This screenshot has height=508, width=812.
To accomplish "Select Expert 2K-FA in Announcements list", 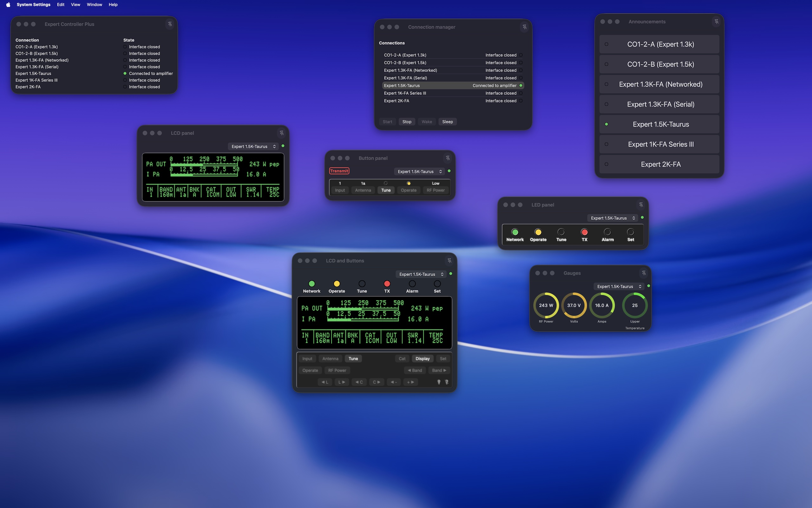I will click(x=659, y=164).
